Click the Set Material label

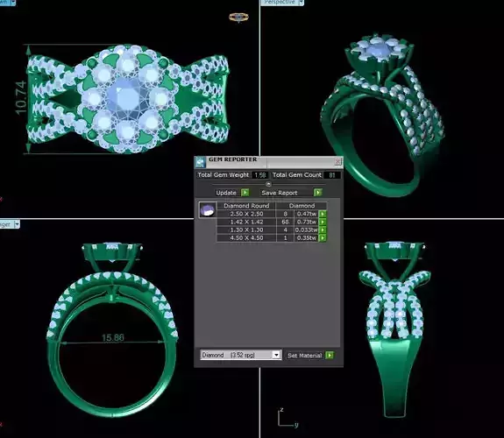point(304,356)
